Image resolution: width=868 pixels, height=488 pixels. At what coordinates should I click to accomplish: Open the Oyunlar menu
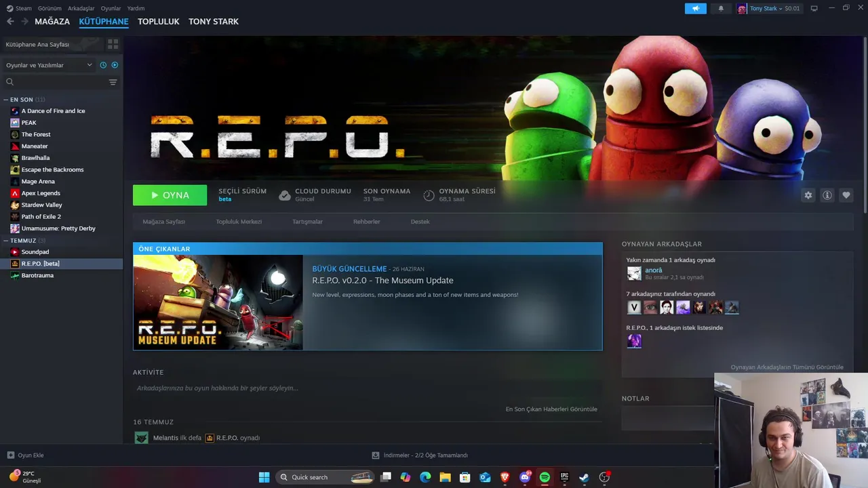click(x=111, y=8)
